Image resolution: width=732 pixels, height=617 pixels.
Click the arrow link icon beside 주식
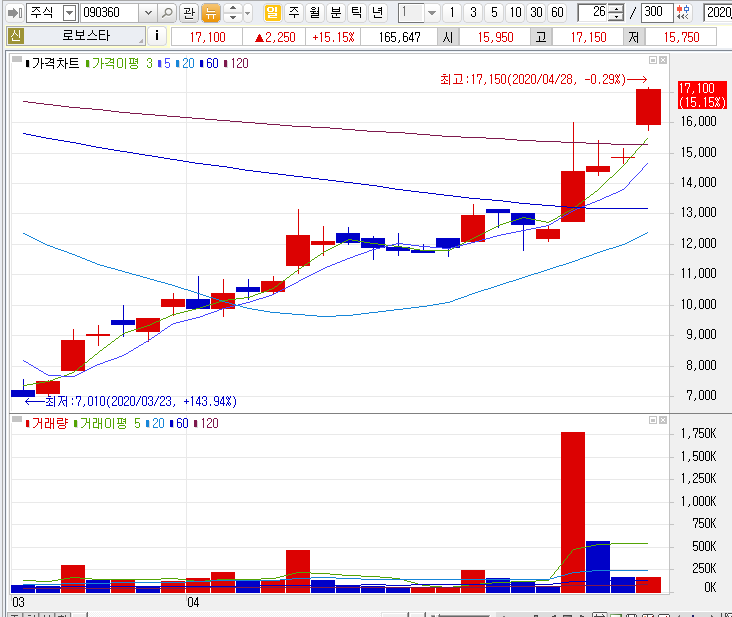click(x=15, y=13)
